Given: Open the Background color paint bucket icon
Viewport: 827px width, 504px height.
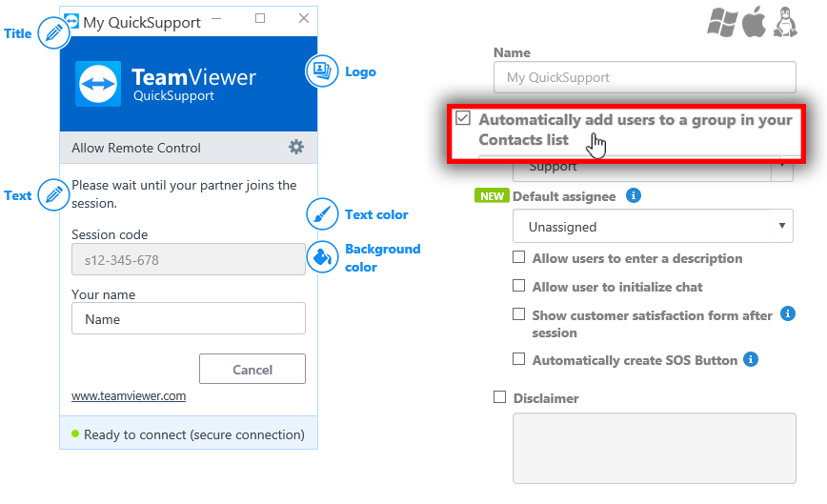Looking at the screenshot, I should (x=322, y=256).
